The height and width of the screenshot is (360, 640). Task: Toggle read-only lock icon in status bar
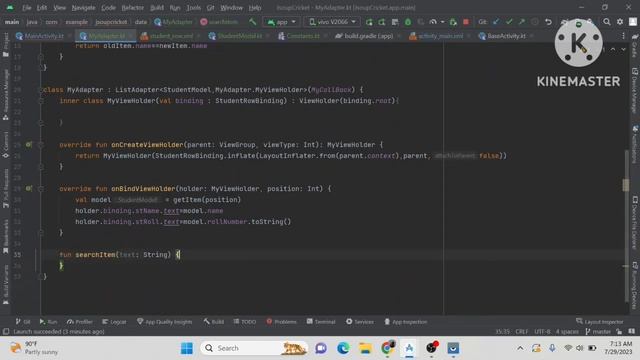(619, 331)
